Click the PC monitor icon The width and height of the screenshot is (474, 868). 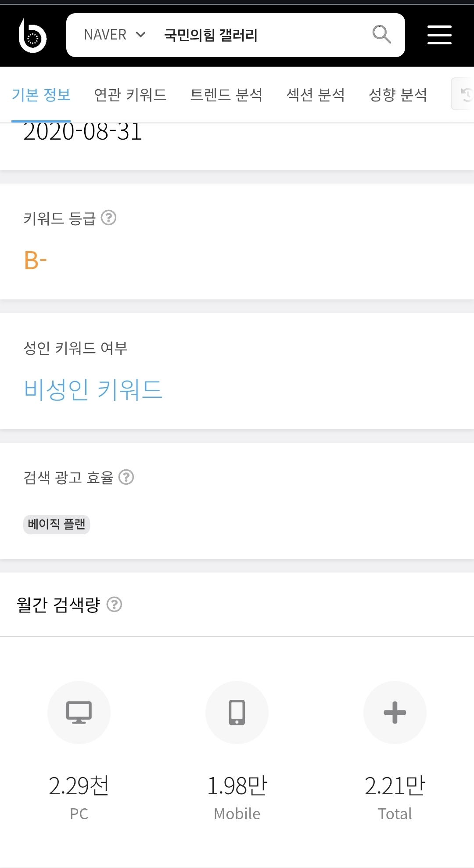pyautogui.click(x=79, y=712)
